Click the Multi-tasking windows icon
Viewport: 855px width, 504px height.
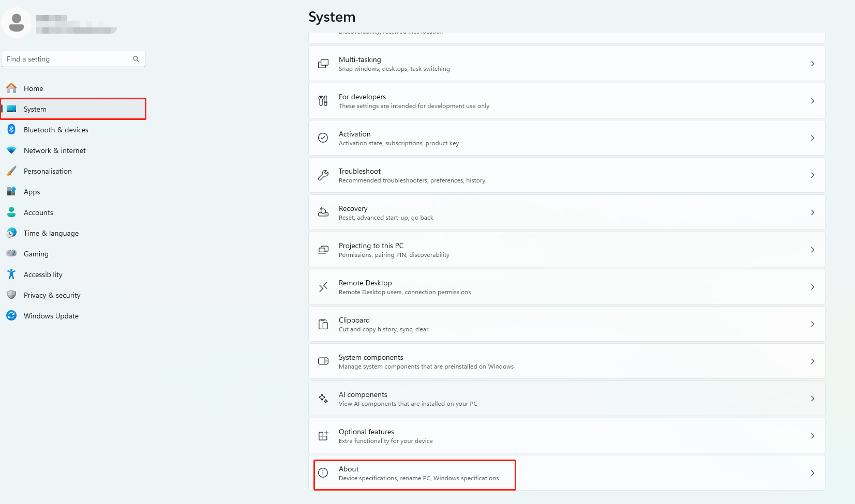(x=323, y=64)
